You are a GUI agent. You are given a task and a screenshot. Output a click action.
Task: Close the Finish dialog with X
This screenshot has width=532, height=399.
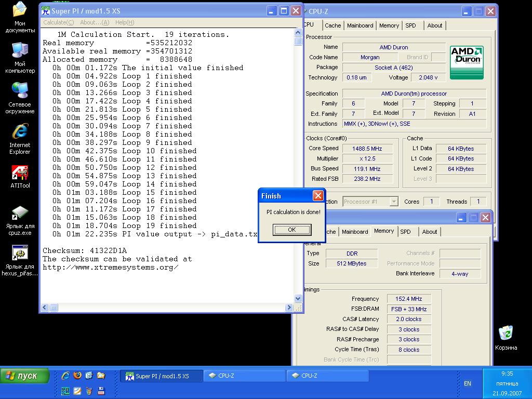318,195
